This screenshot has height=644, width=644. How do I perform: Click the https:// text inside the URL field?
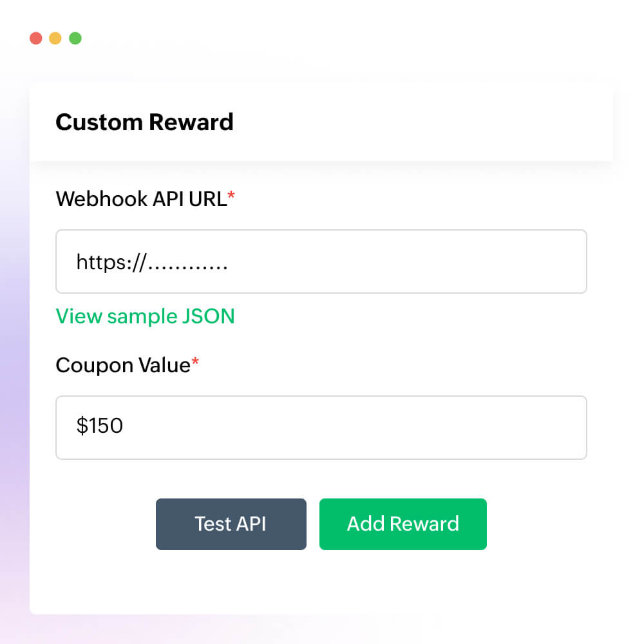[x=112, y=262]
